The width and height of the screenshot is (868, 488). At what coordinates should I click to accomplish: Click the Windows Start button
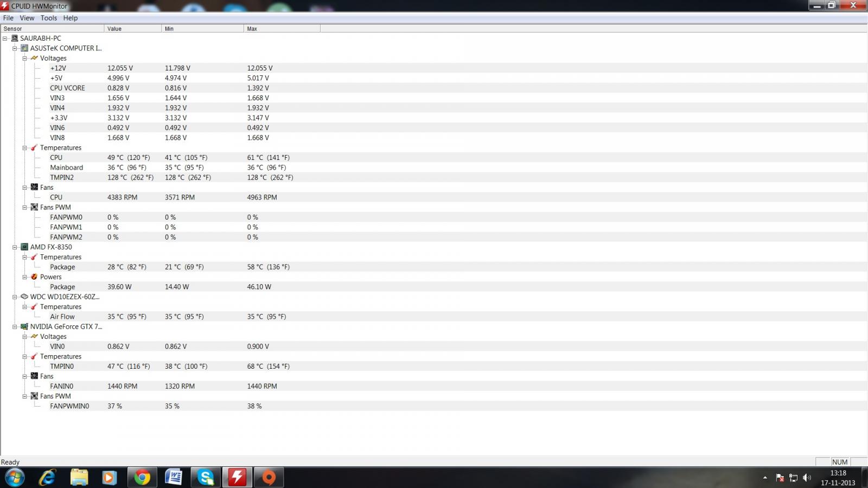[x=15, y=477]
